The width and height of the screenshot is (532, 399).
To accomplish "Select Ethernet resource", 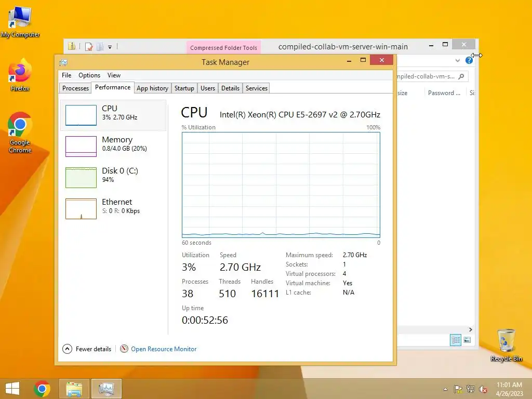I will click(x=113, y=209).
